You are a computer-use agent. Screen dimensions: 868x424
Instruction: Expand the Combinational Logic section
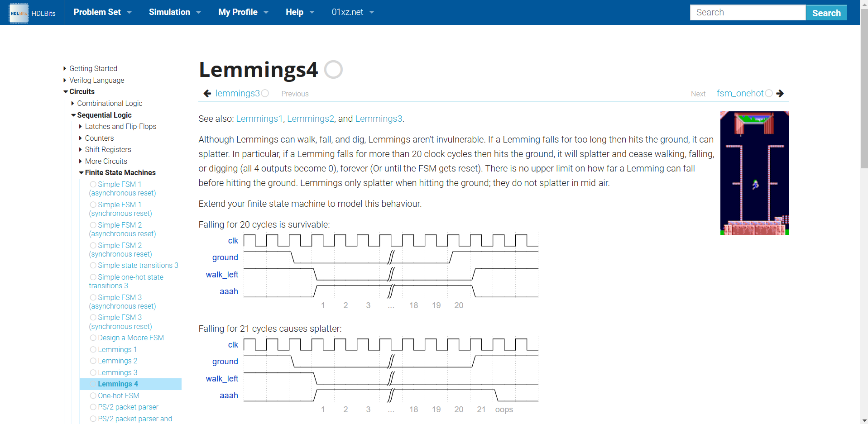(72, 103)
